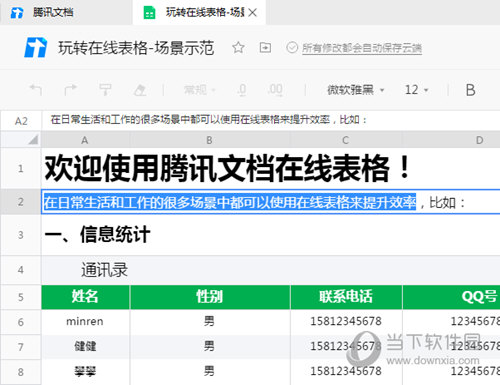Star the document as favorite

click(x=238, y=47)
